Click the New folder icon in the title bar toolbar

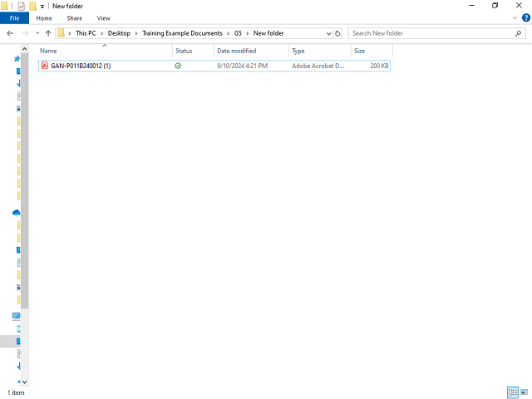point(32,6)
